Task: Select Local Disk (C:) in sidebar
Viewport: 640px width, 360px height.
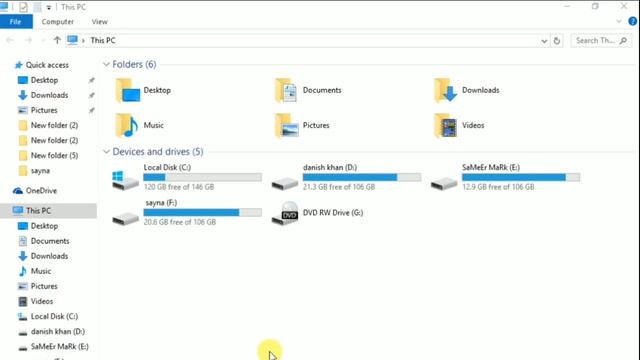Action: point(48,316)
